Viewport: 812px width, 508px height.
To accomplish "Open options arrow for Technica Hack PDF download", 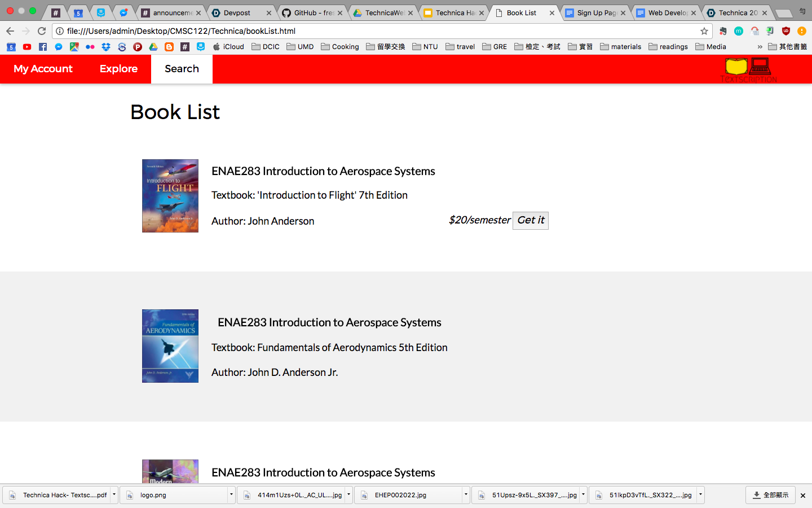I will (114, 495).
